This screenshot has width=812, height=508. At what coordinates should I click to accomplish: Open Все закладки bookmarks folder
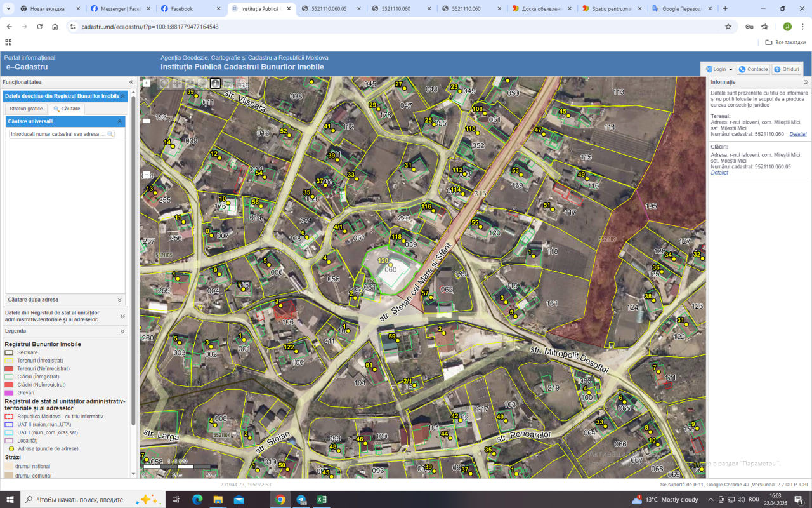(x=785, y=42)
